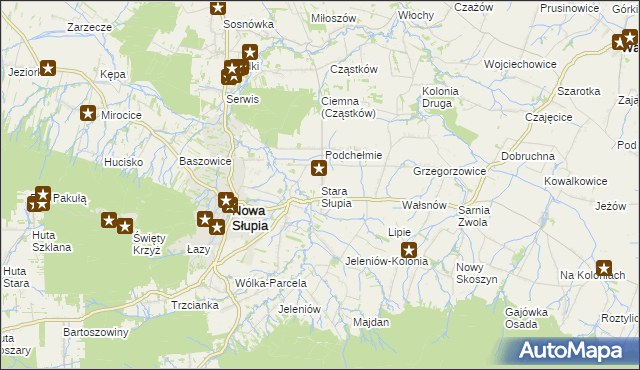This screenshot has width=640, height=370.
Task: Click the Kolonia Druga label
Action: pos(440,97)
